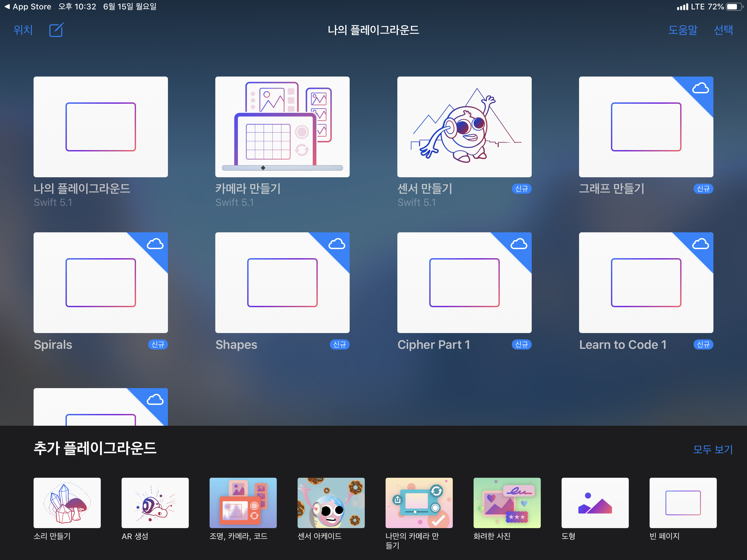Tap cloud download icon on Spirals
747x560 pixels.
pyautogui.click(x=155, y=244)
